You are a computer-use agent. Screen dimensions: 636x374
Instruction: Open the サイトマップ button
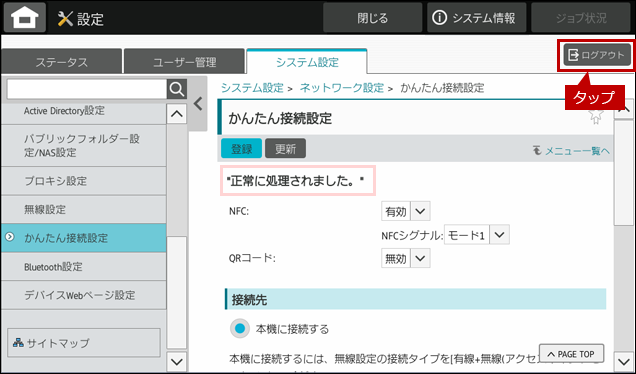84,343
